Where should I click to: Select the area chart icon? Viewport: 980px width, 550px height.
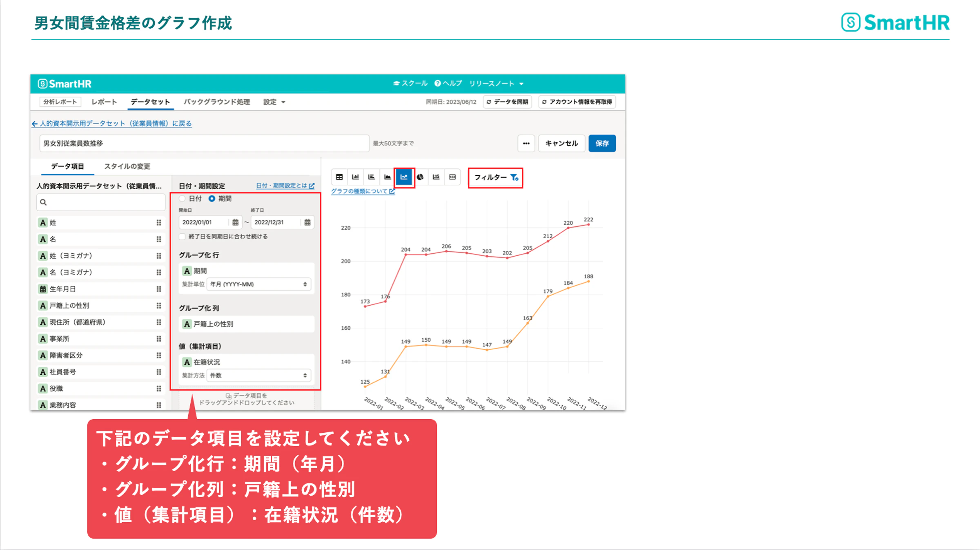[388, 177]
